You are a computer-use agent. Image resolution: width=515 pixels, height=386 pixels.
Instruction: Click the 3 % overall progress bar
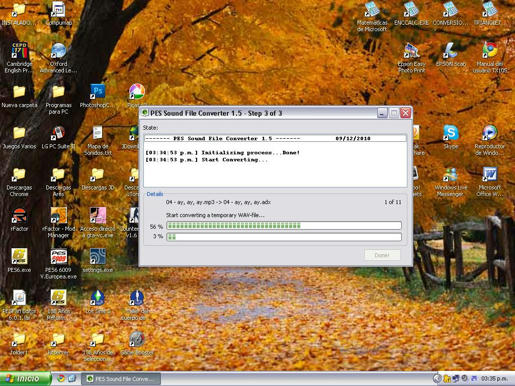[284, 237]
